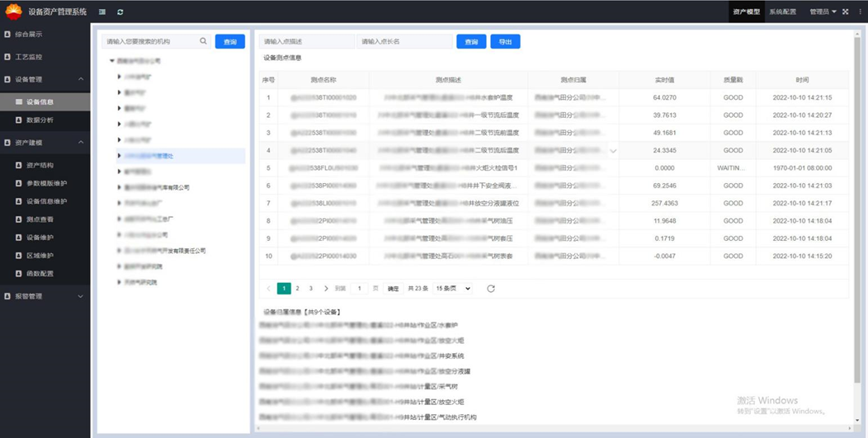Open the 15条/页 page size dropdown
868x438 pixels.
453,289
